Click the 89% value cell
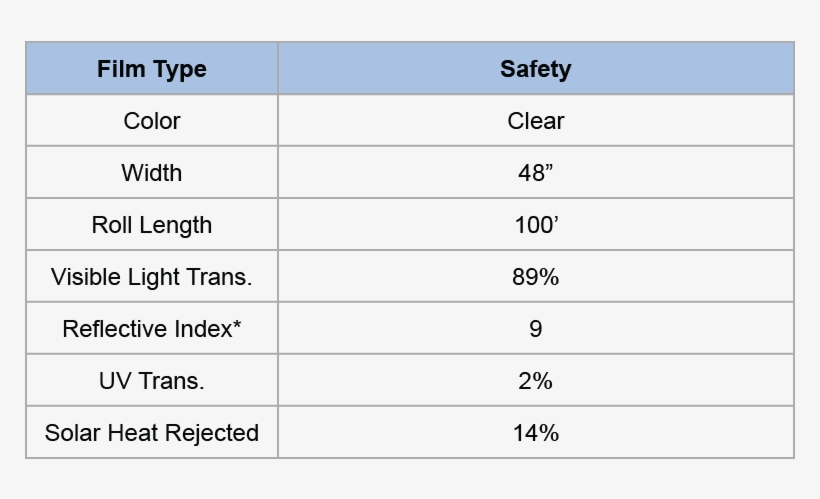 tap(535, 277)
